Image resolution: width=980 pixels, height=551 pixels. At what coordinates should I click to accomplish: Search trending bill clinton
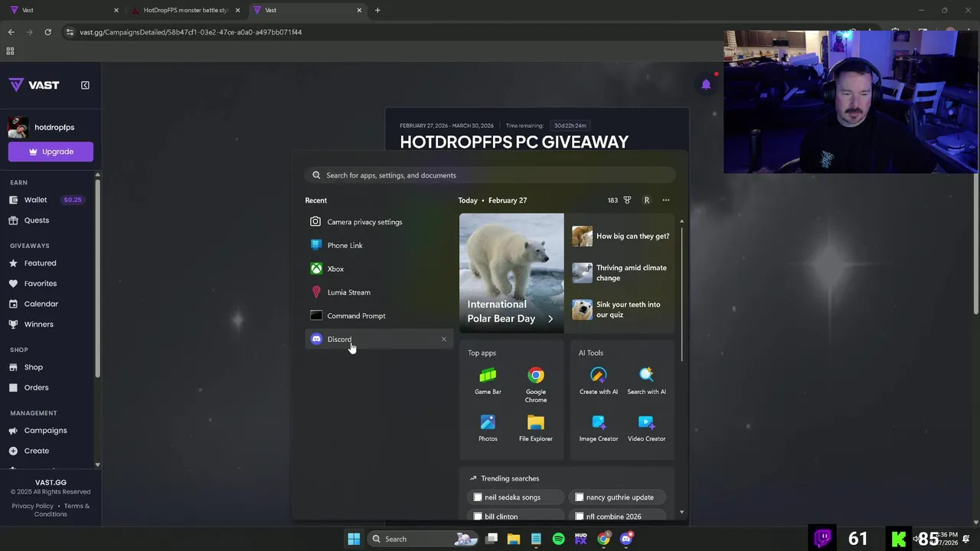click(515, 517)
